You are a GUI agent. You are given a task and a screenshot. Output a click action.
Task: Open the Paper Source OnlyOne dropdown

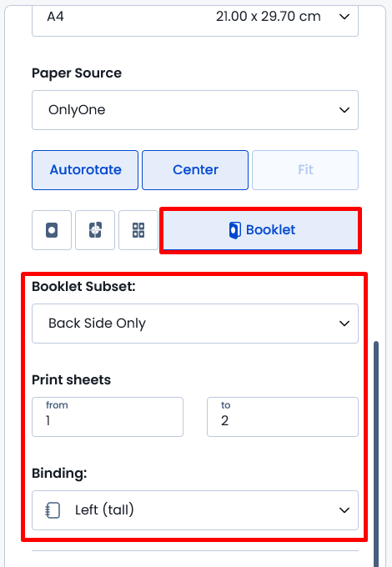pyautogui.click(x=195, y=110)
